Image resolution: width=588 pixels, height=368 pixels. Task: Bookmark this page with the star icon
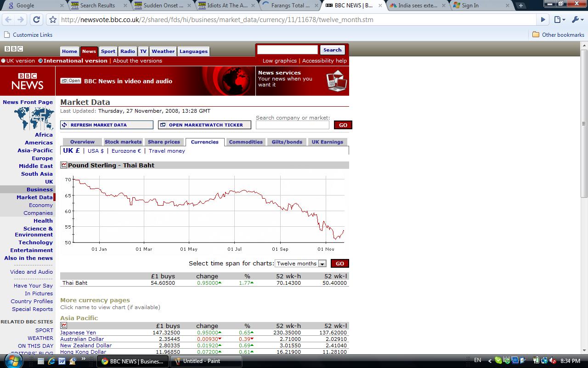[53, 20]
